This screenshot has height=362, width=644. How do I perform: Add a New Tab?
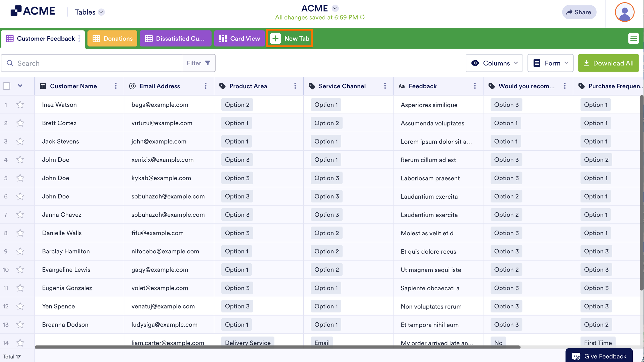[290, 38]
